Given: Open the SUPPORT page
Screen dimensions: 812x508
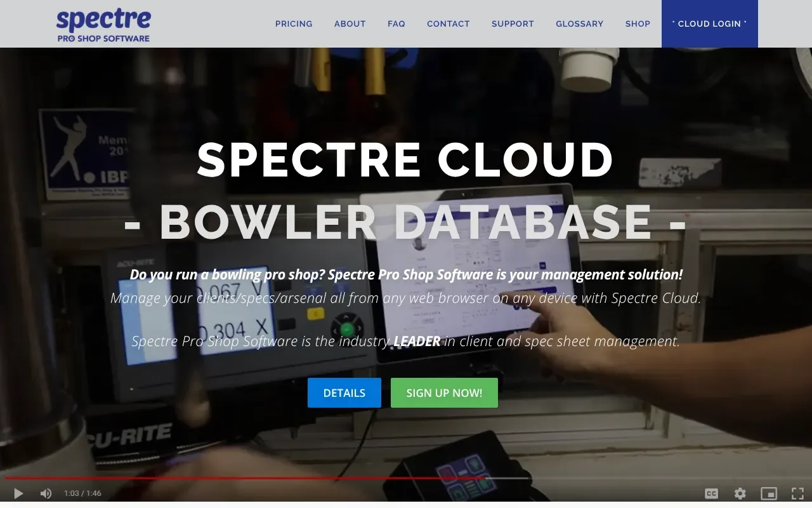Looking at the screenshot, I should pyautogui.click(x=513, y=23).
